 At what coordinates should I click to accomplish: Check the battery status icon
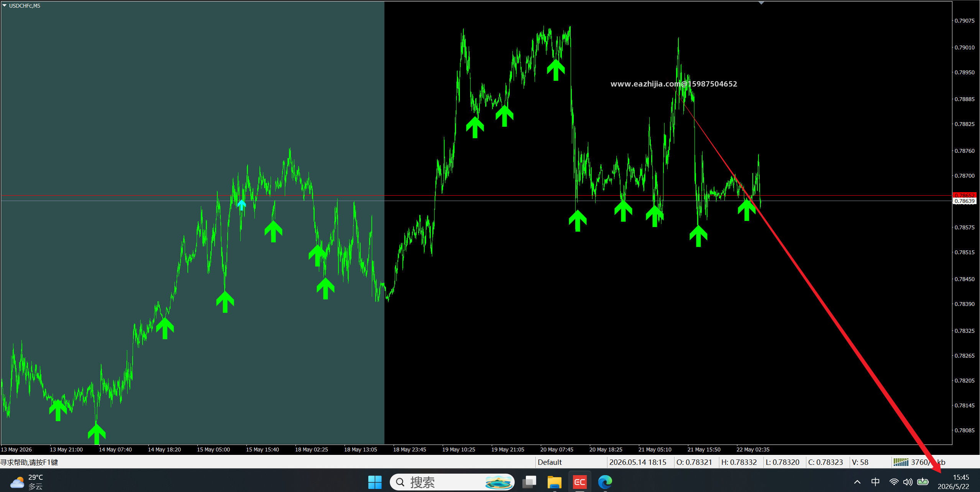[923, 482]
